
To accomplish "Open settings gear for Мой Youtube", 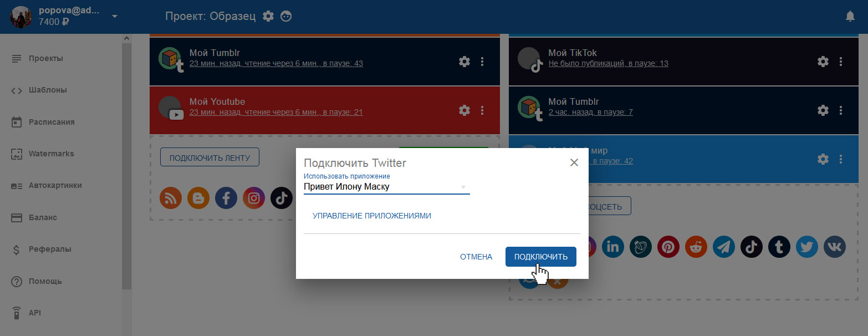I will [464, 110].
